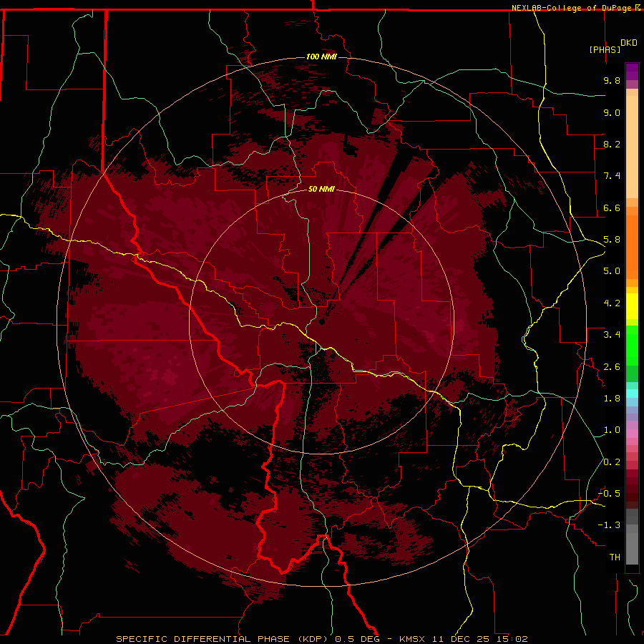Click the 9.0 legend value
This screenshot has width=644, height=644.
click(612, 112)
